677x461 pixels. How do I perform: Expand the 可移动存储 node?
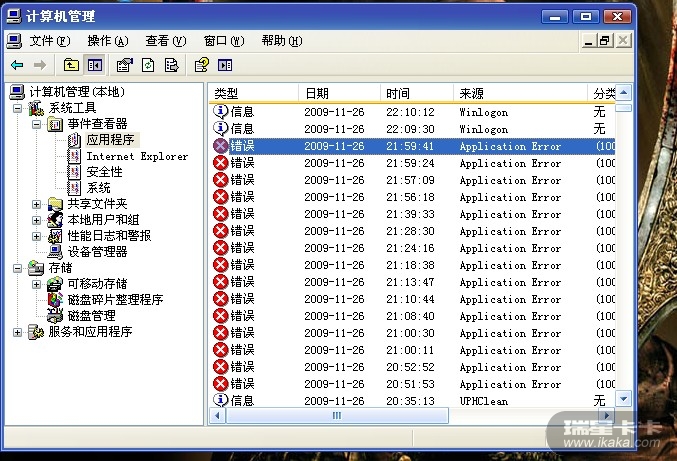tap(37, 284)
